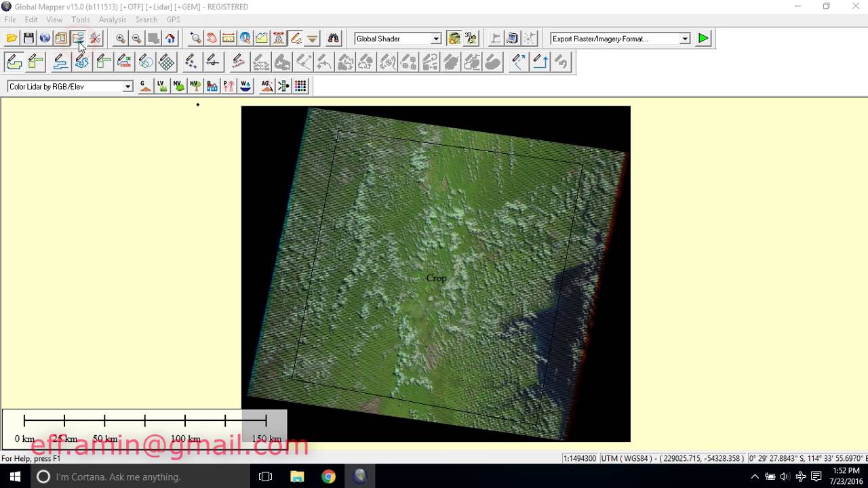The image size is (868, 488).
Task: Open the GPS menu
Action: 174,20
